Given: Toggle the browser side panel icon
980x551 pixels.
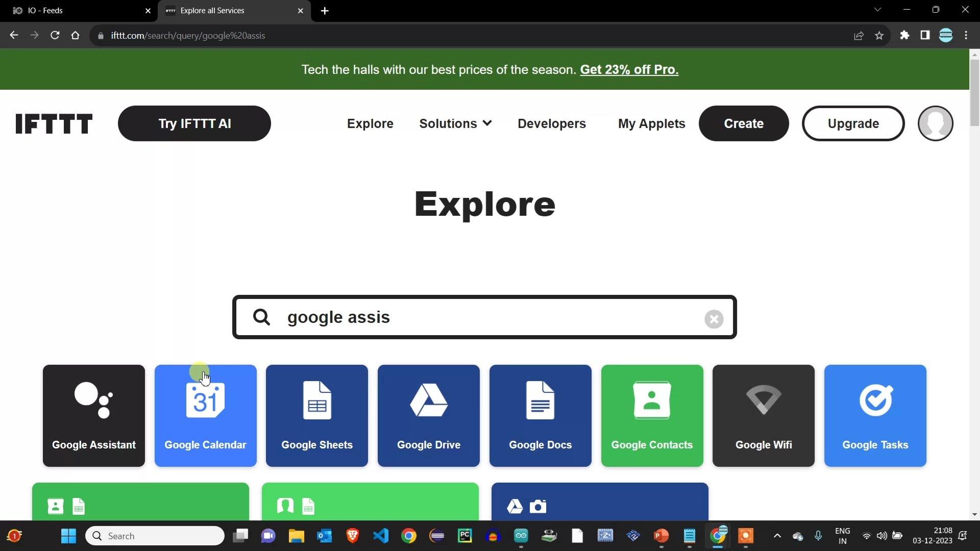Looking at the screenshot, I should click(x=925, y=35).
